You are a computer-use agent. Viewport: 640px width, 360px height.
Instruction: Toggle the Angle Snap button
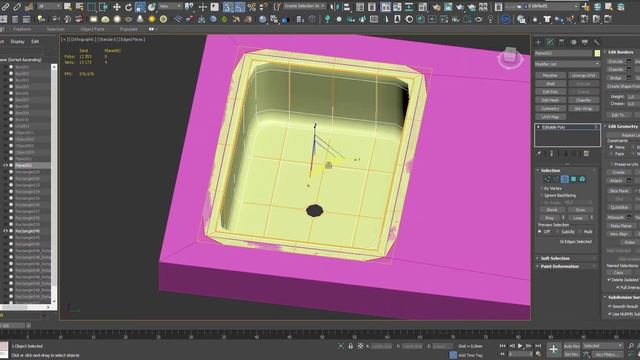click(240, 7)
